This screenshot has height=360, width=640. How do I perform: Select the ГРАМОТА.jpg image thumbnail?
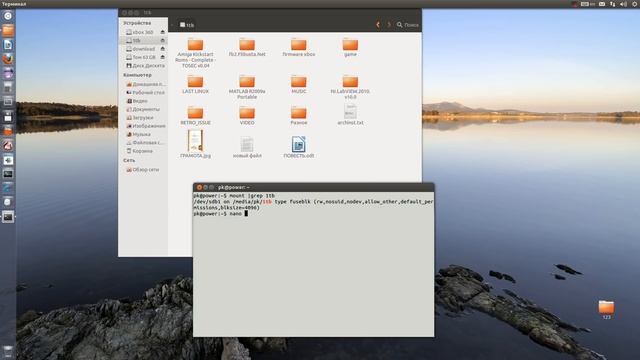(x=196, y=141)
